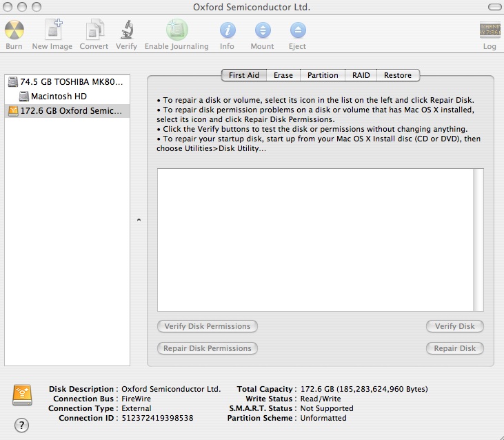This screenshot has width=504, height=440.
Task: Click the Mount toolbar icon
Action: (263, 30)
